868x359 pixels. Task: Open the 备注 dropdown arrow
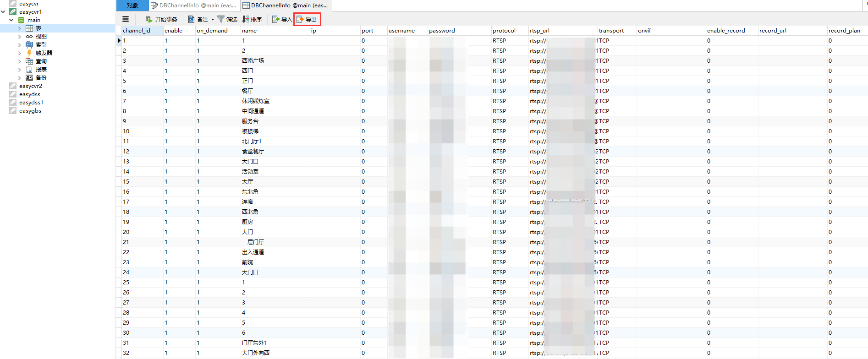click(x=213, y=19)
